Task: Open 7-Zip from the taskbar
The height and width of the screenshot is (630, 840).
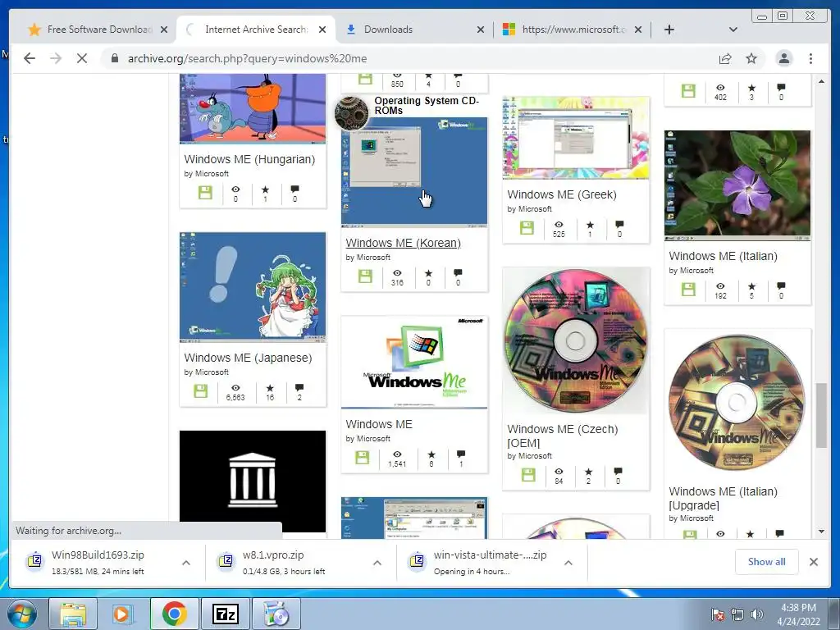Action: pos(226,614)
